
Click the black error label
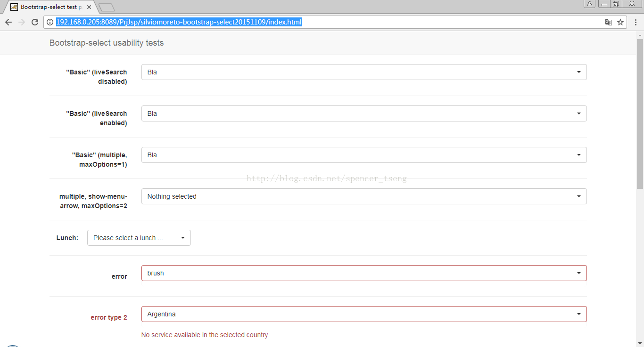click(119, 276)
